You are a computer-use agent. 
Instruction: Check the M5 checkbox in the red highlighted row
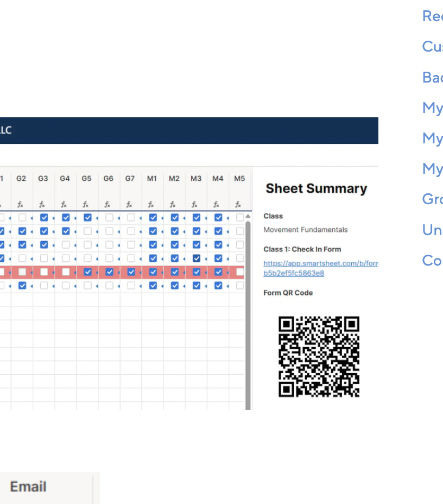pyautogui.click(x=239, y=272)
